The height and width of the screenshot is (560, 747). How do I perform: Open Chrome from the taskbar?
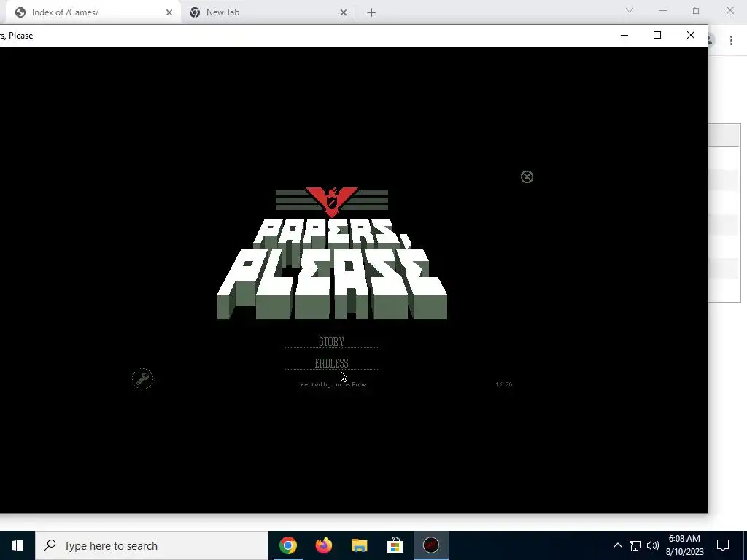pyautogui.click(x=287, y=545)
